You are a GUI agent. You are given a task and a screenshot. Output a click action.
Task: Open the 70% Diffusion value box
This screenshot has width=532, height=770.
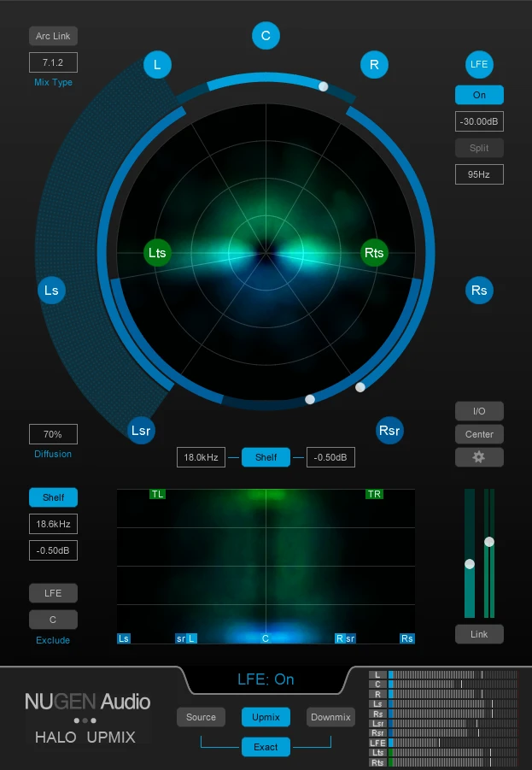[x=53, y=434]
